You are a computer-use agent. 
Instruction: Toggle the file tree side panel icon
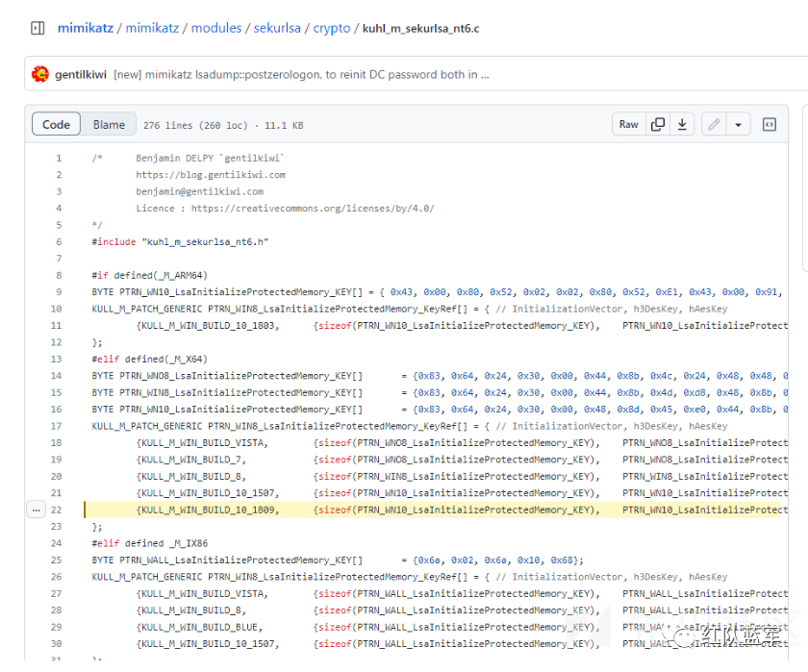[38, 28]
